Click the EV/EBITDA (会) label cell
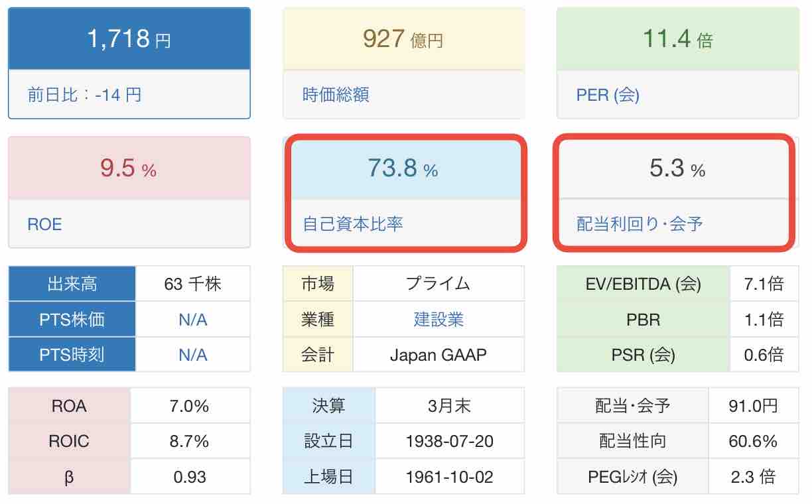 643,284
